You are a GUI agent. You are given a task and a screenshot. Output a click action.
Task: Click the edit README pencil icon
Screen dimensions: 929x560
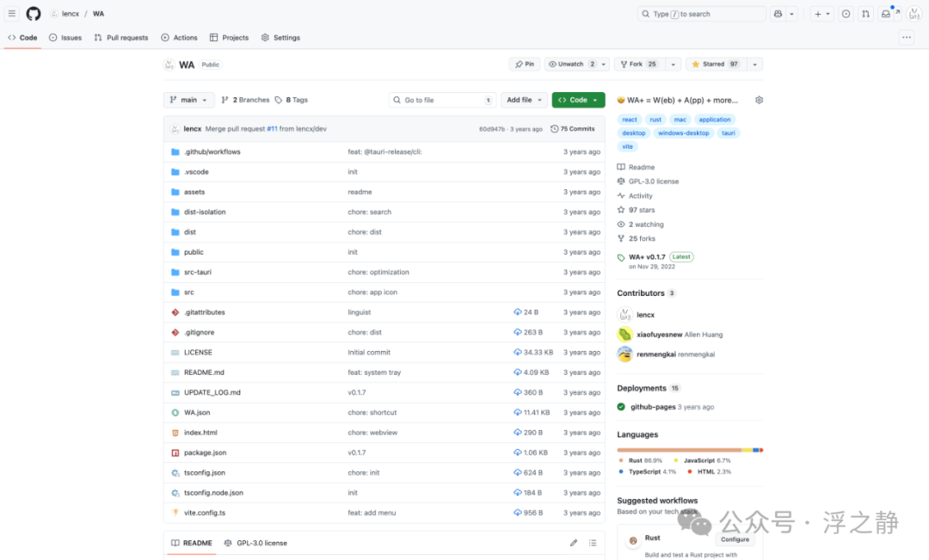(x=574, y=543)
